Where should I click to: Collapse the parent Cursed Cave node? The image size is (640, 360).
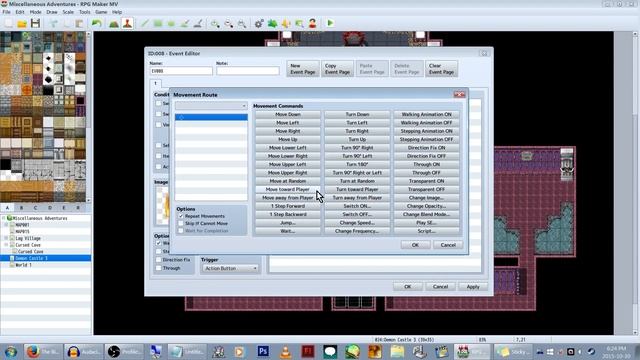[7, 245]
